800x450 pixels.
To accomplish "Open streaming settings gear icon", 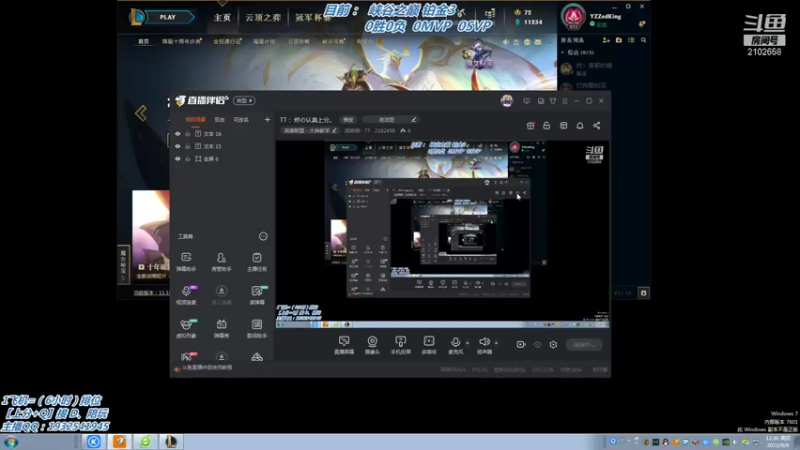I will click(x=553, y=345).
